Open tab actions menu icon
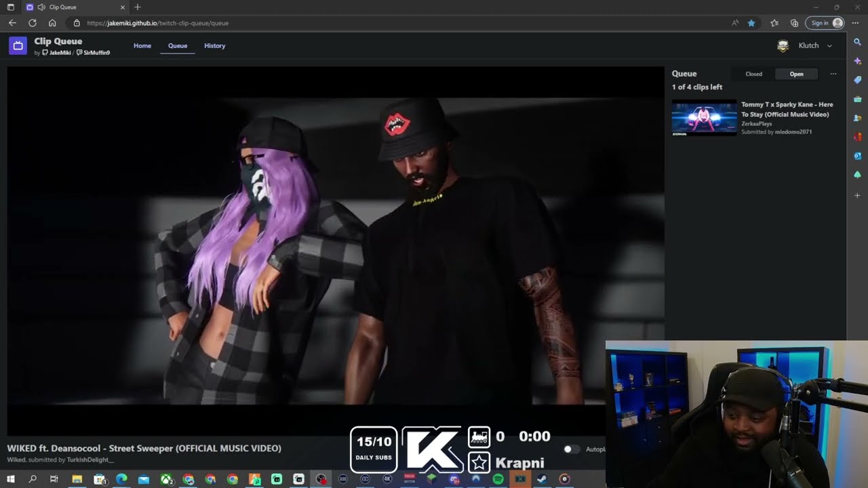The image size is (868, 488). click(x=10, y=7)
